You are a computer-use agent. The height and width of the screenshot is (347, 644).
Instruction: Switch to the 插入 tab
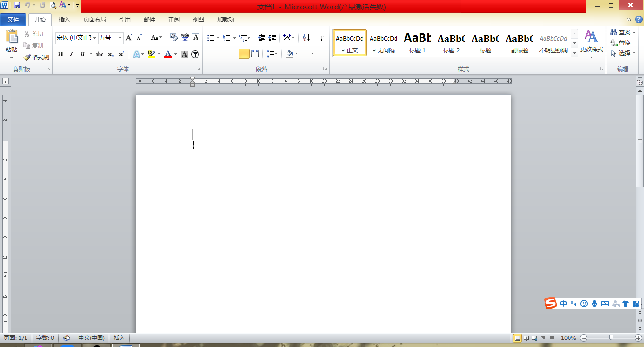[x=64, y=20]
